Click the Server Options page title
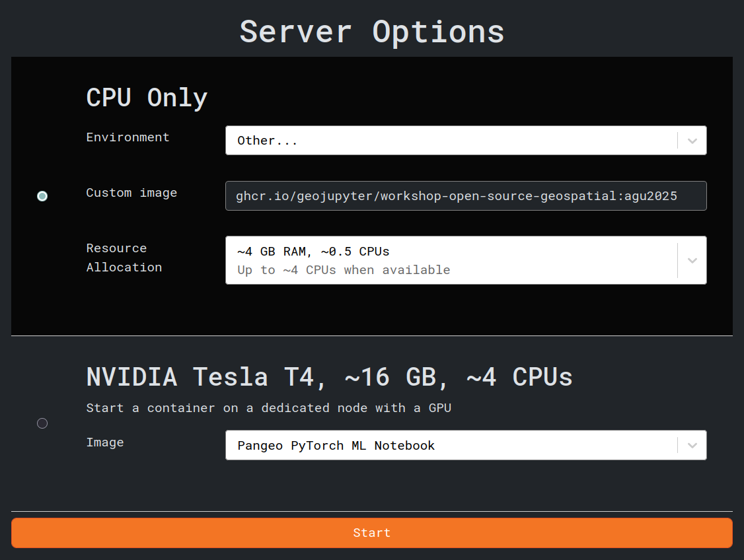This screenshot has height=560, width=744. tap(372, 31)
